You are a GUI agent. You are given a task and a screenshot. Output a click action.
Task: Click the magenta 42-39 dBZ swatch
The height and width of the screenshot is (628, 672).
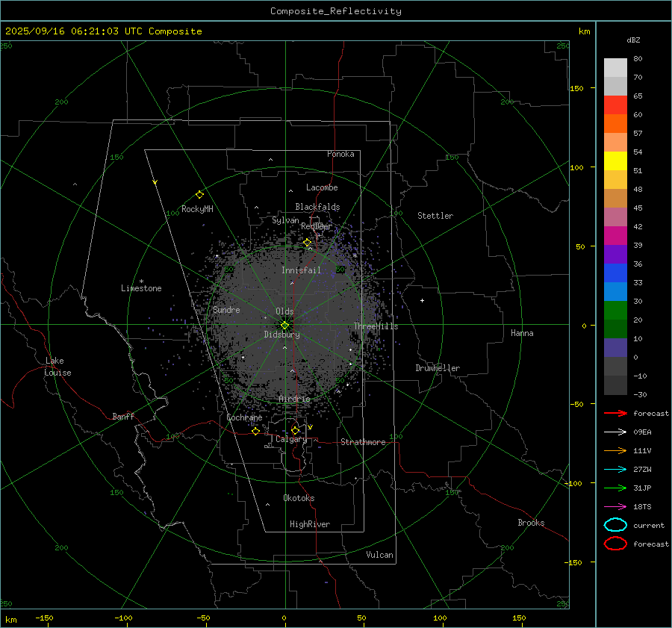point(615,235)
